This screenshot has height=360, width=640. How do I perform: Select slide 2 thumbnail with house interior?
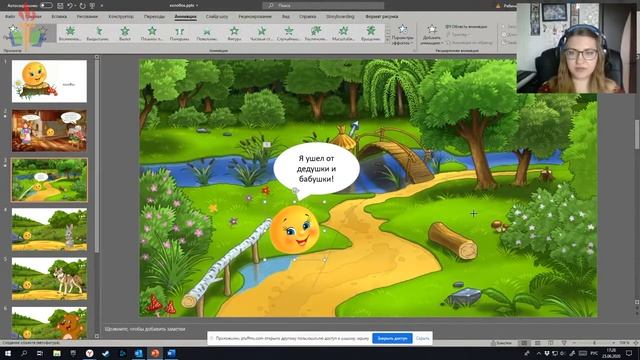pos(49,130)
